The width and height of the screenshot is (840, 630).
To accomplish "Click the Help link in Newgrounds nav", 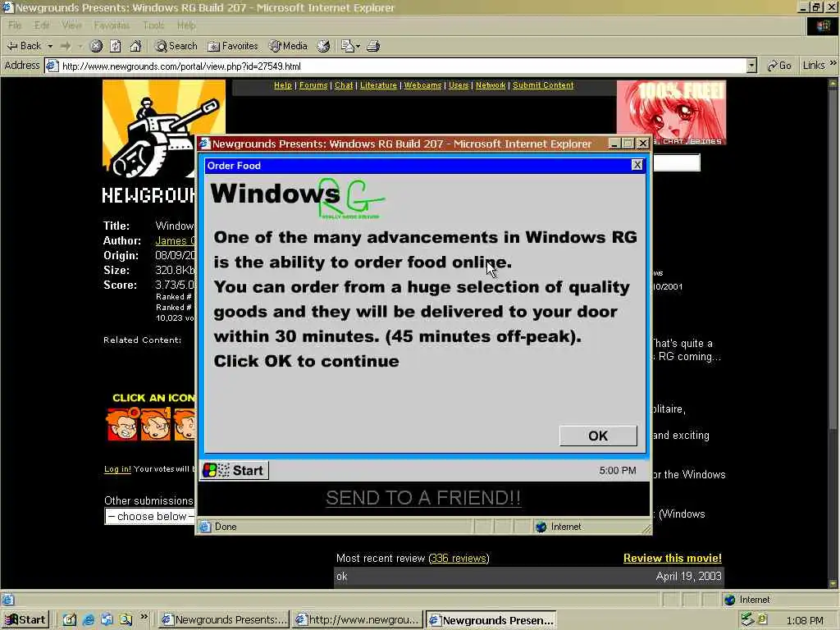I will pyautogui.click(x=283, y=85).
